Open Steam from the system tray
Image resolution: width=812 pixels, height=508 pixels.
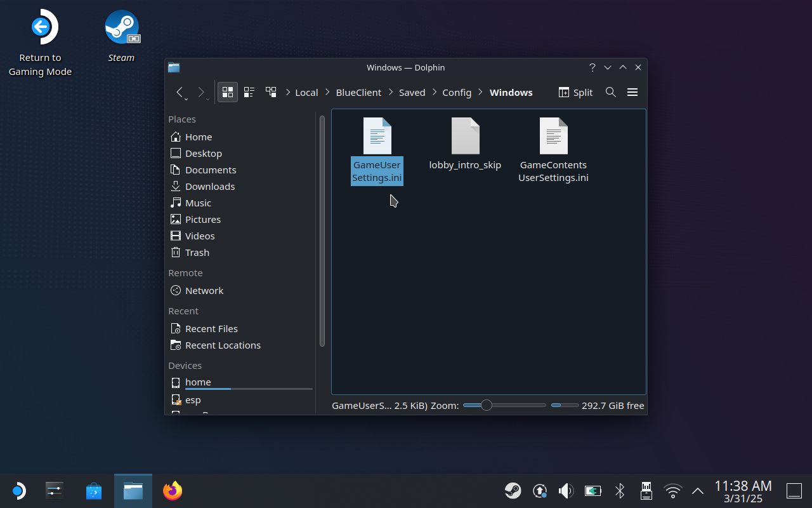tap(513, 490)
